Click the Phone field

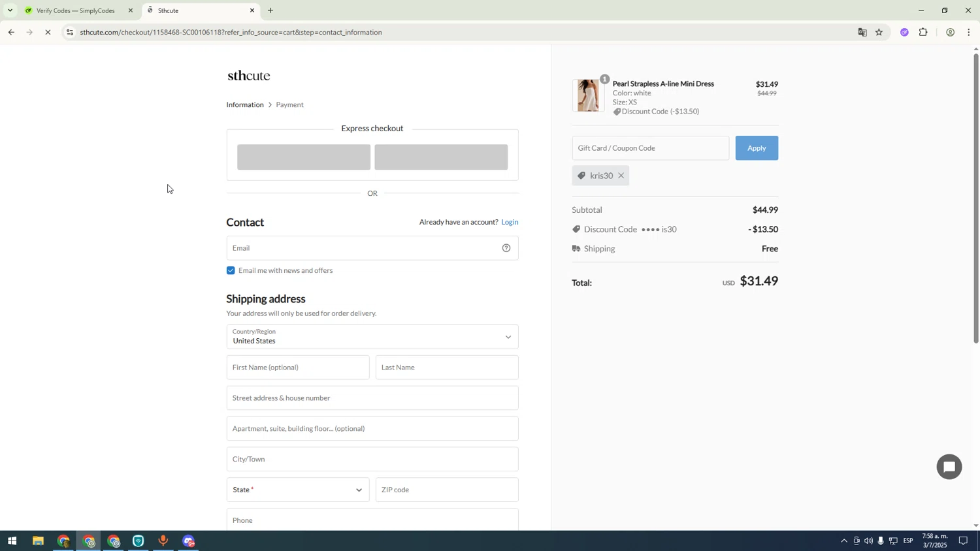pos(372,520)
